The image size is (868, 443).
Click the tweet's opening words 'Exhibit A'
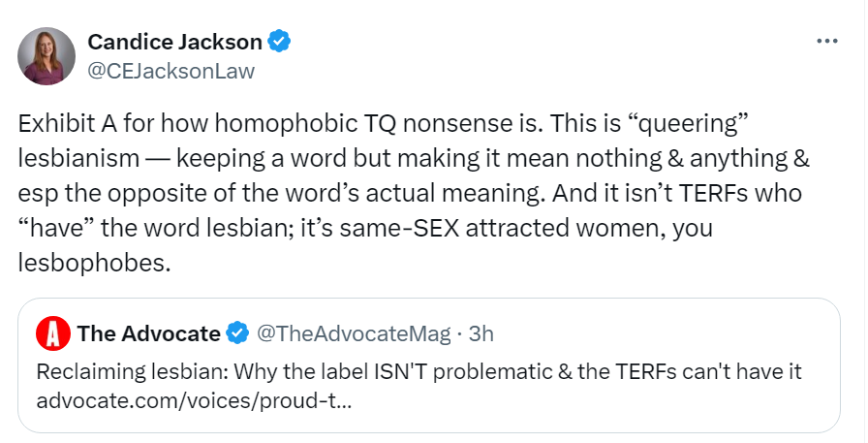pos(59,125)
